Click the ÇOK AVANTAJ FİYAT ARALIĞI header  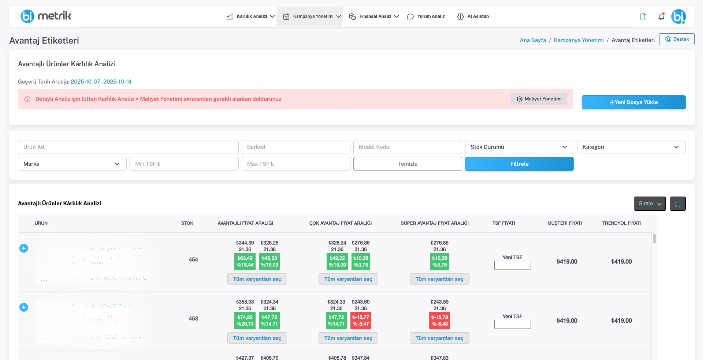(340, 223)
